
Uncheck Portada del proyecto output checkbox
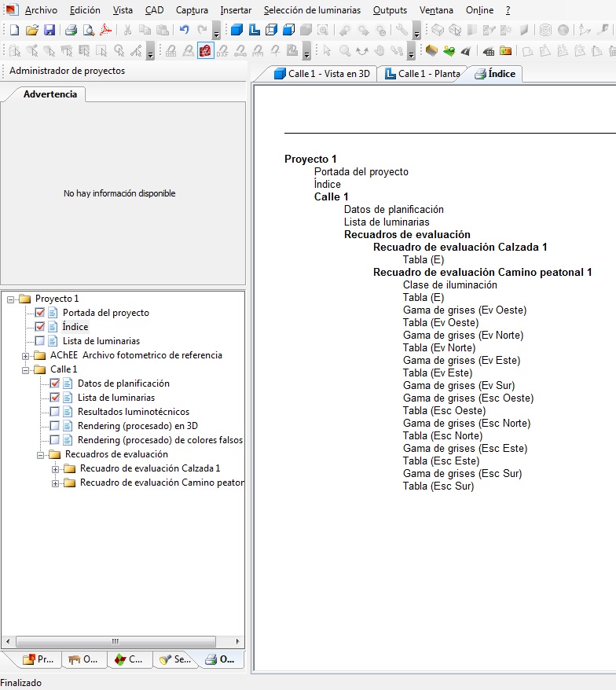40,313
